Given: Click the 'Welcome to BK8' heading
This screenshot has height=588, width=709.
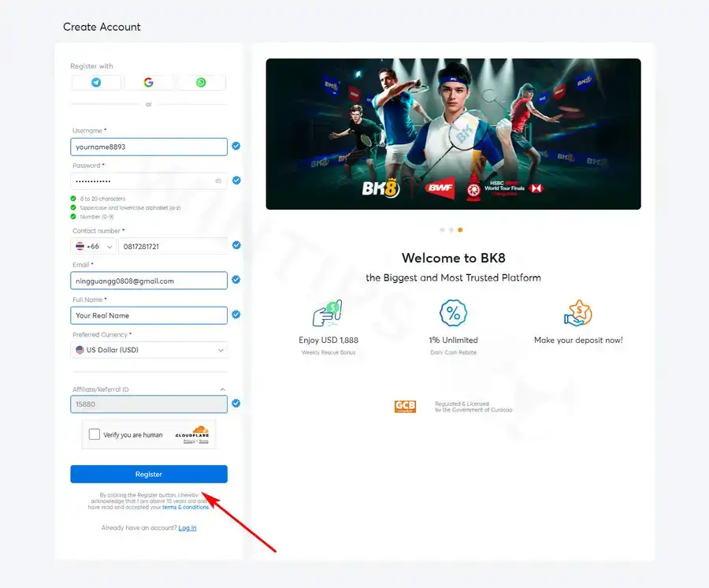Looking at the screenshot, I should (x=454, y=258).
